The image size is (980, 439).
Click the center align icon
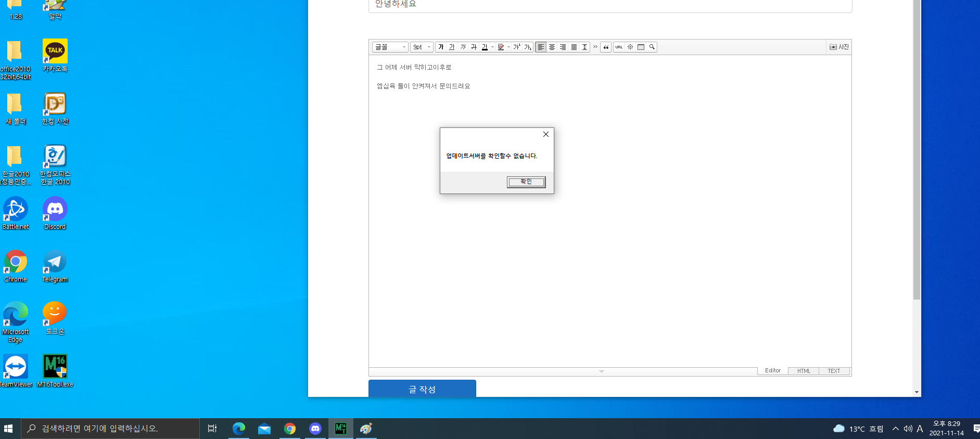click(552, 47)
